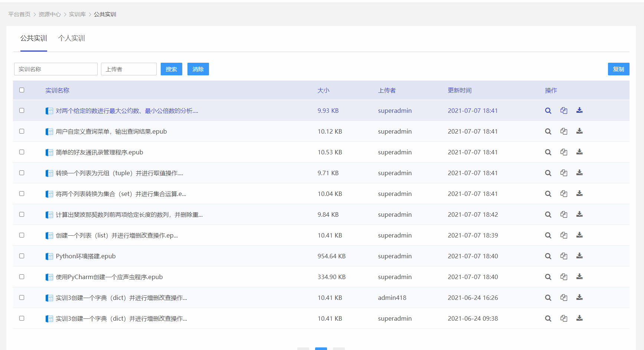Copy the admin418 uploaded training row

pos(564,297)
